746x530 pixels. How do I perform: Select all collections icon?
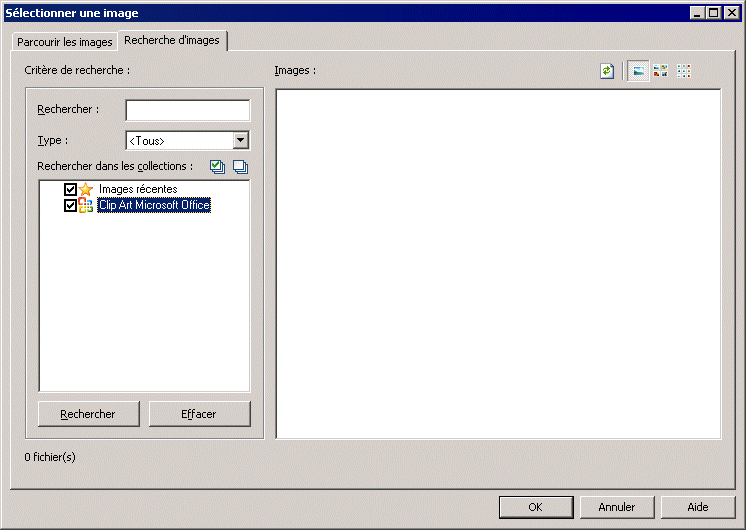(217, 167)
